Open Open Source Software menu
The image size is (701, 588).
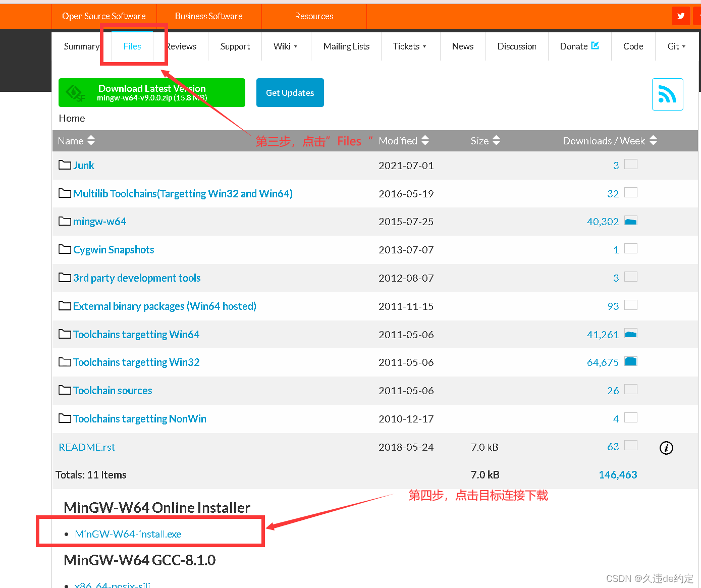tap(104, 16)
